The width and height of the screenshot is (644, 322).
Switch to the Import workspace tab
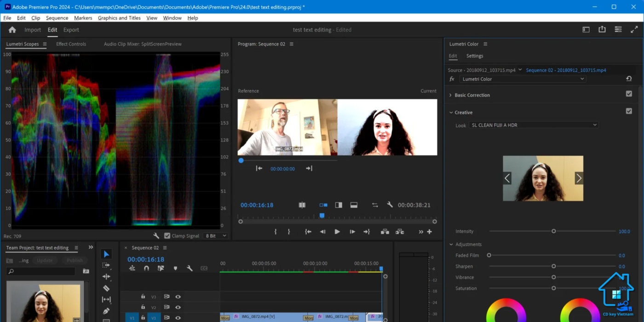pos(33,30)
